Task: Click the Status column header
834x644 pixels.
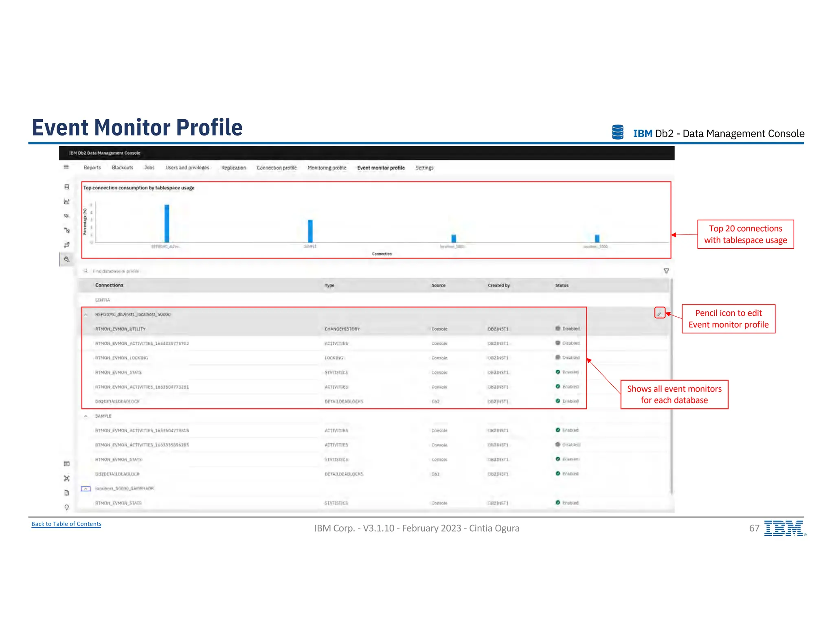Action: coord(562,285)
